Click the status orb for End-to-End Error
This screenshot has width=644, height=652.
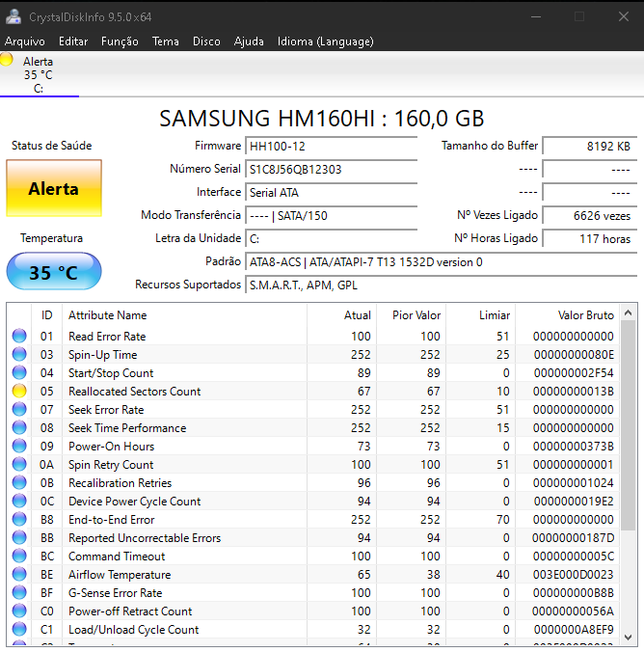(19, 519)
